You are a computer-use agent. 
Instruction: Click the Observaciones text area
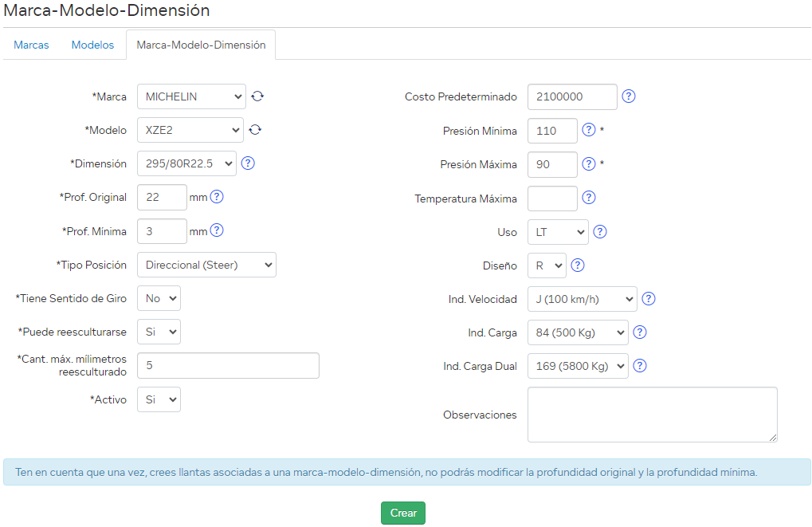652,415
